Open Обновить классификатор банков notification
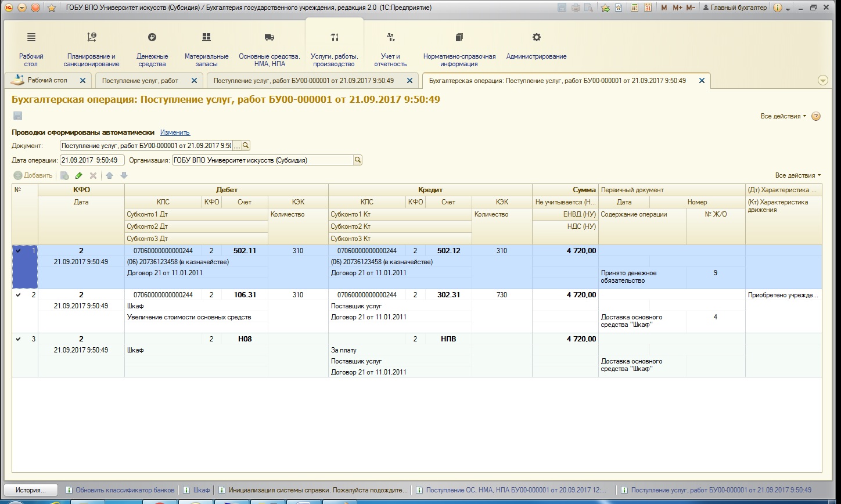The image size is (841, 504). [x=120, y=490]
